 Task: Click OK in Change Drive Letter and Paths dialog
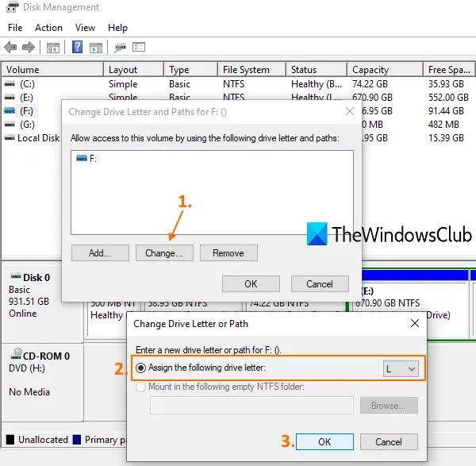click(x=251, y=284)
